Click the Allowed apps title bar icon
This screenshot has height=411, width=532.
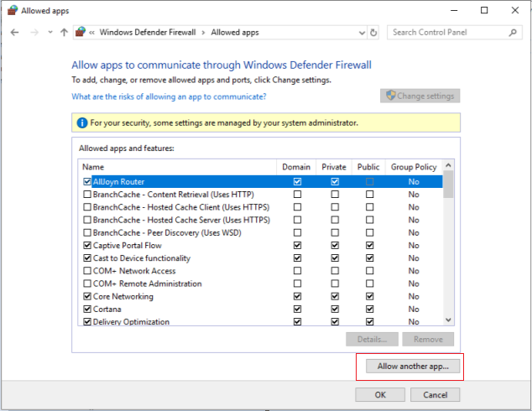pos(13,11)
